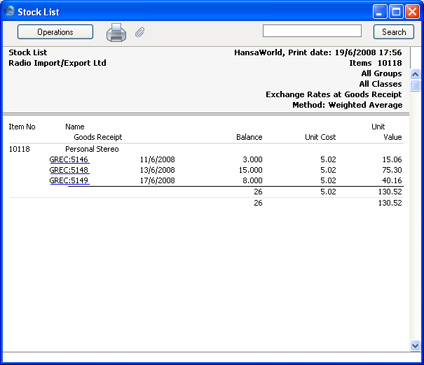The width and height of the screenshot is (424, 365).
Task: Click the scrollbar up arrow
Action: pyautogui.click(x=415, y=74)
